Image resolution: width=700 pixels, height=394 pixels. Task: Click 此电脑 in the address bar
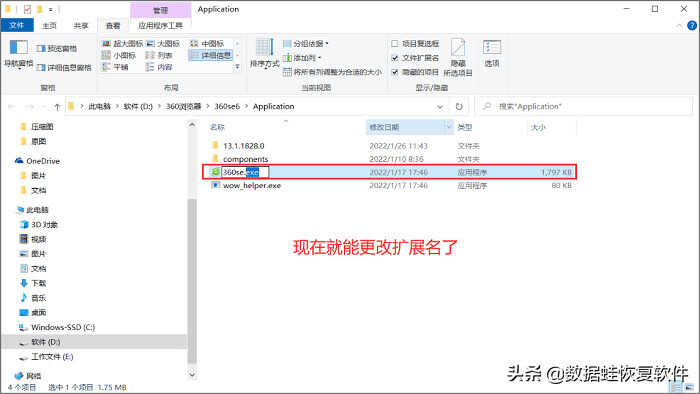tap(99, 106)
